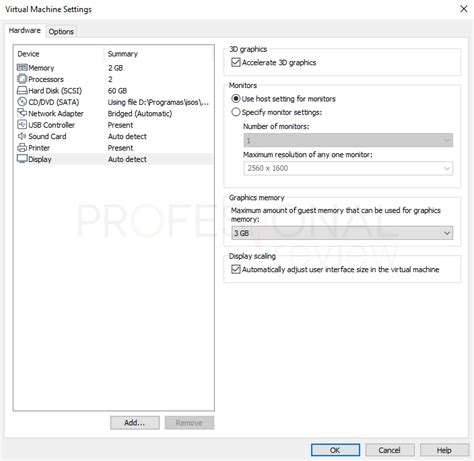Screen dimensions: 474x461
Task: Select the CD/DVD (SATA) row label
Action: tap(54, 102)
